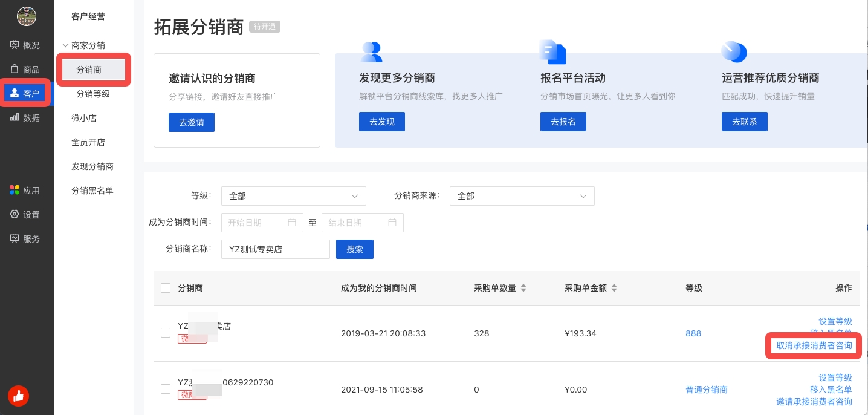Click 移入黑名单 in the 普通分销商 row
Viewport: 868px width, 415px height.
(831, 390)
